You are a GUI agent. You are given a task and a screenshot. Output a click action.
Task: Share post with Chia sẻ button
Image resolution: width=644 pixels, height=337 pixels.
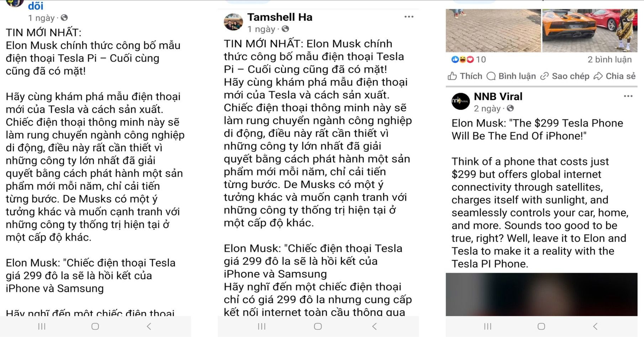click(614, 76)
